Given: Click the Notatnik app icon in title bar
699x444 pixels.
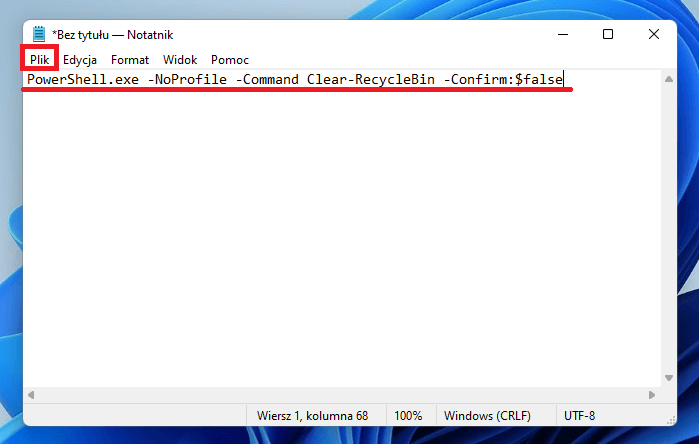Looking at the screenshot, I should (39, 34).
